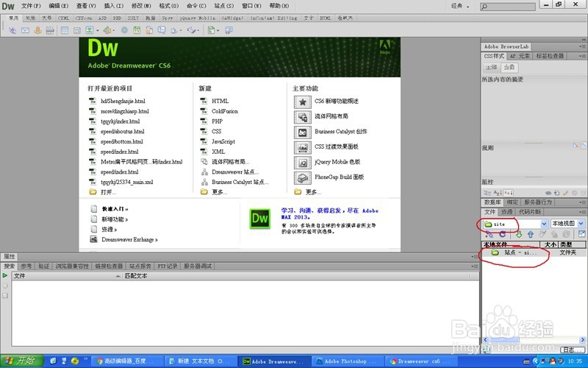
Task: Toggle the 当前 CSS mode button
Action: coord(509,67)
